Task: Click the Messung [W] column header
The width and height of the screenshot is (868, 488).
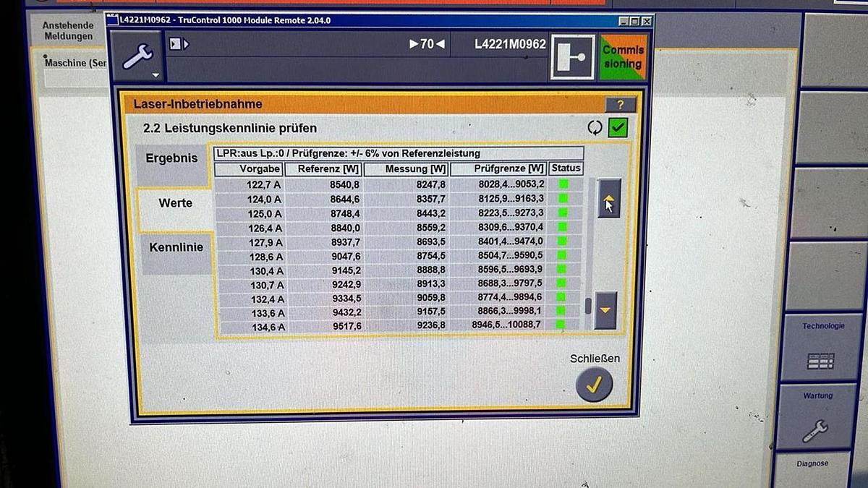Action: click(x=407, y=169)
